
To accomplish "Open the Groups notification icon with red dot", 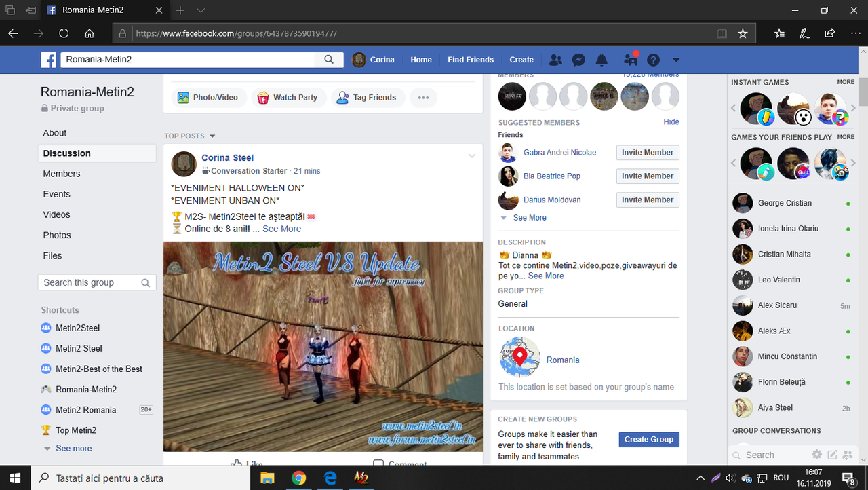I will click(x=630, y=60).
